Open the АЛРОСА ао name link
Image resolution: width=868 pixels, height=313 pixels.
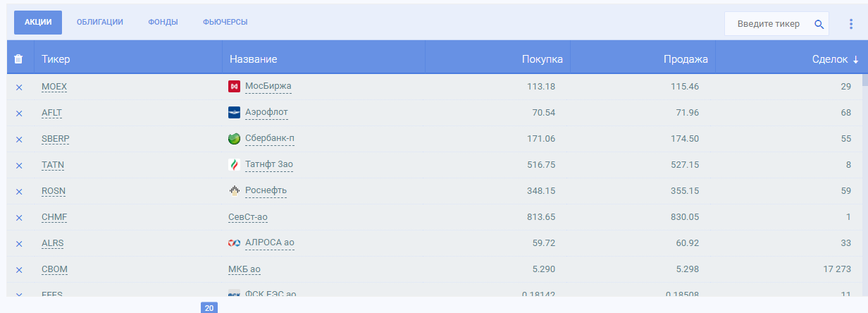click(270, 243)
